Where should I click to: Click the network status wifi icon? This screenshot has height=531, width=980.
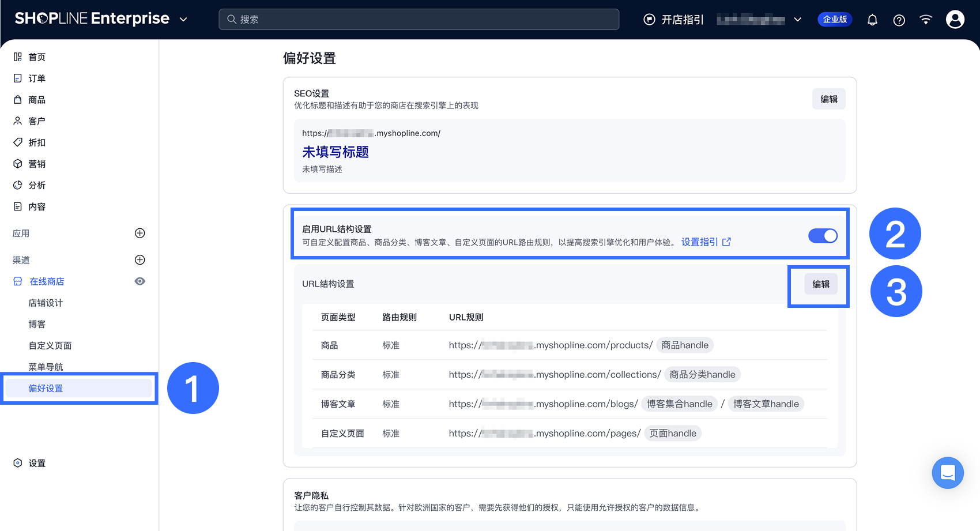926,20
